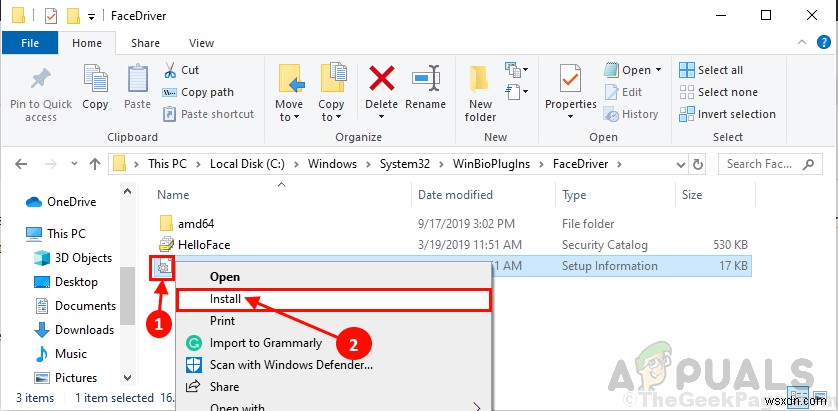
Task: Choose Install from context menu
Action: point(333,299)
